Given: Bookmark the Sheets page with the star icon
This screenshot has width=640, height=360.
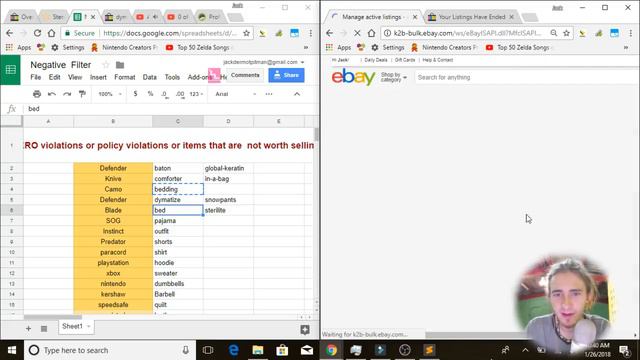Looking at the screenshot, I should tap(247, 33).
